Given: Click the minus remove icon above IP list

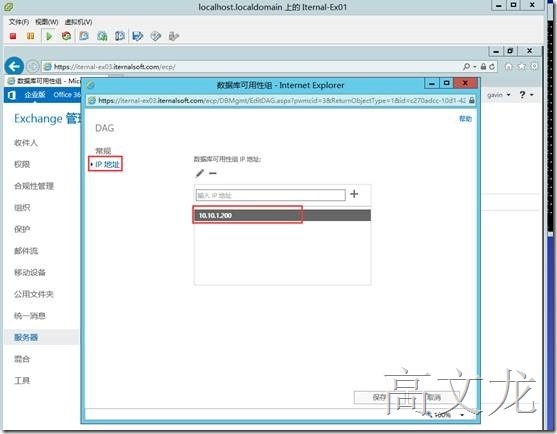Looking at the screenshot, I should coord(213,173).
